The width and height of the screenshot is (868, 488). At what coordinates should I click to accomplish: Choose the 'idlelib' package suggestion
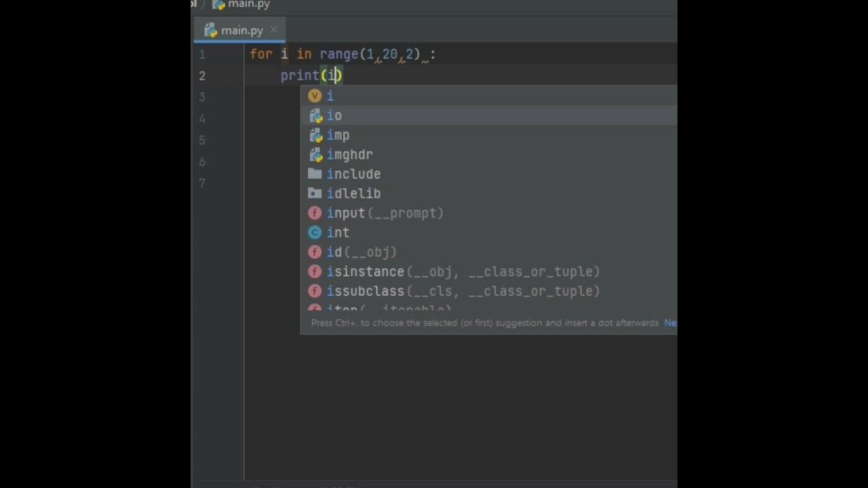(x=488, y=194)
